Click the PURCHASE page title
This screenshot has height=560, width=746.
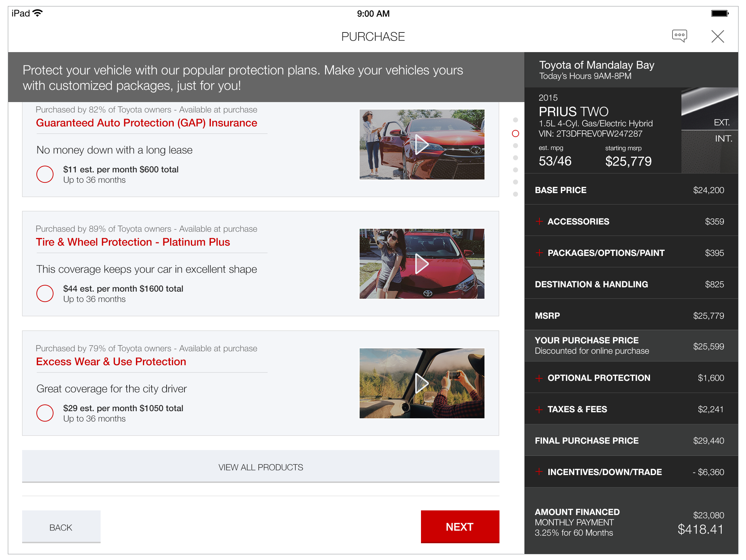coord(373,36)
